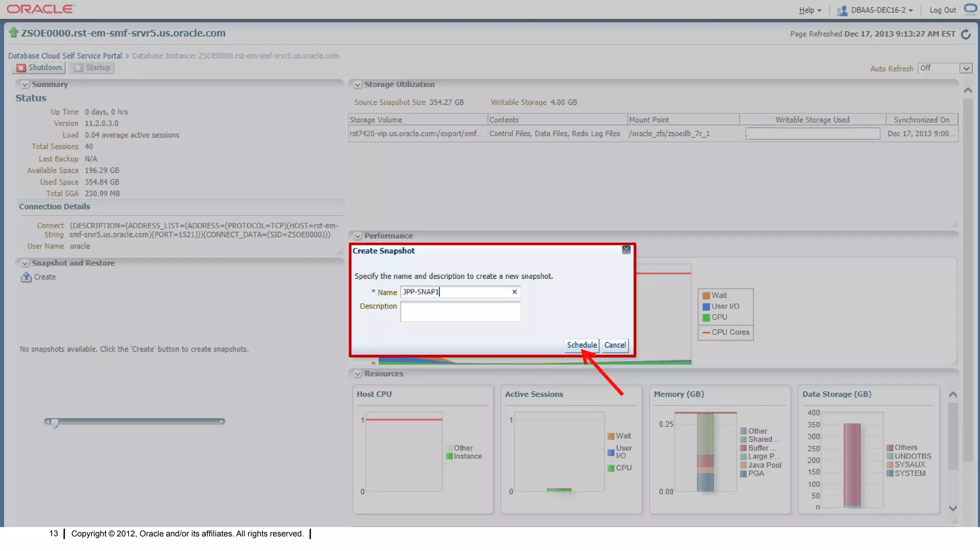The width and height of the screenshot is (980, 551).
Task: Collapse the Performance section
Action: pos(357,236)
